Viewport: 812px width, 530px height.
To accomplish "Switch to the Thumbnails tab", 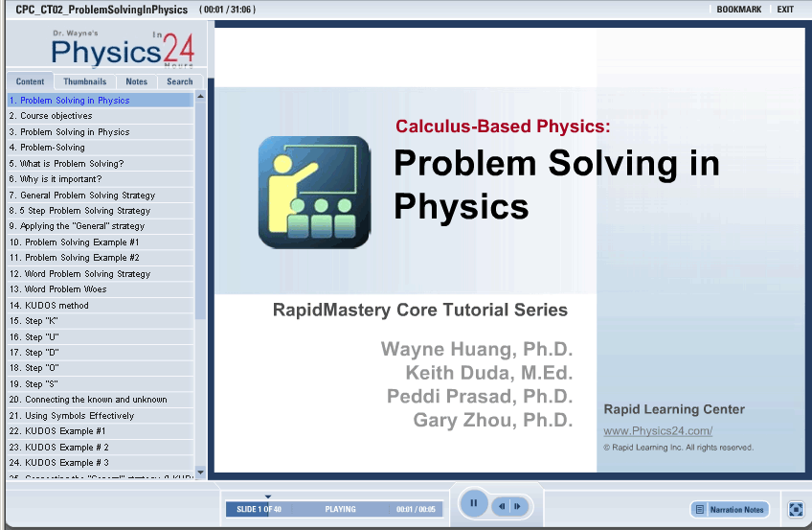I will pos(85,82).
